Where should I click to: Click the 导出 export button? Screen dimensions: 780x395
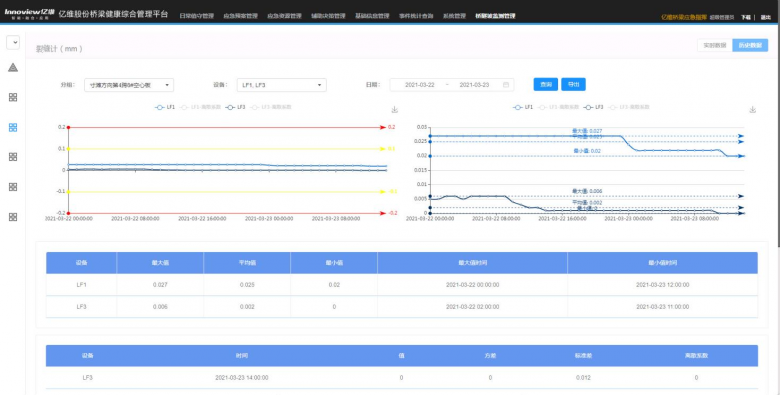574,85
